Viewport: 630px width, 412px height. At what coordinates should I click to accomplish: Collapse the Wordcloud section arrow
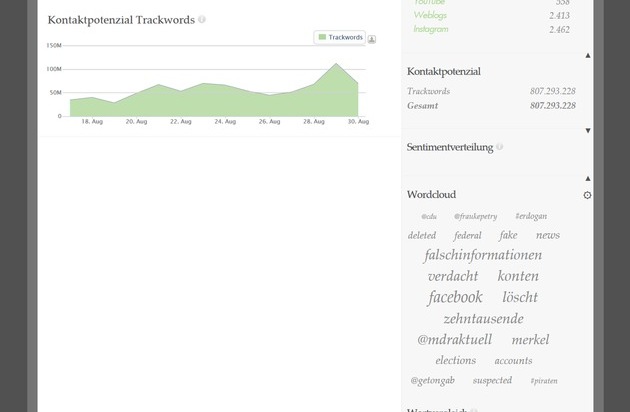tap(587, 178)
